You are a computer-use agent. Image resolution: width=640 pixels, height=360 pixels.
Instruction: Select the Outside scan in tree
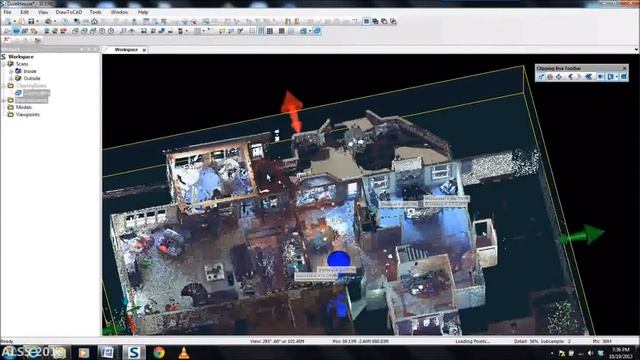pos(32,78)
